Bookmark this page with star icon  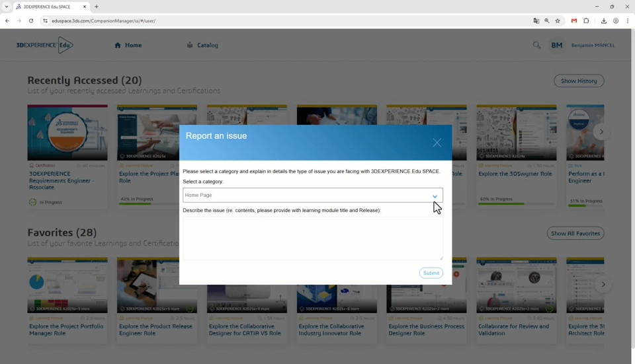tap(558, 20)
